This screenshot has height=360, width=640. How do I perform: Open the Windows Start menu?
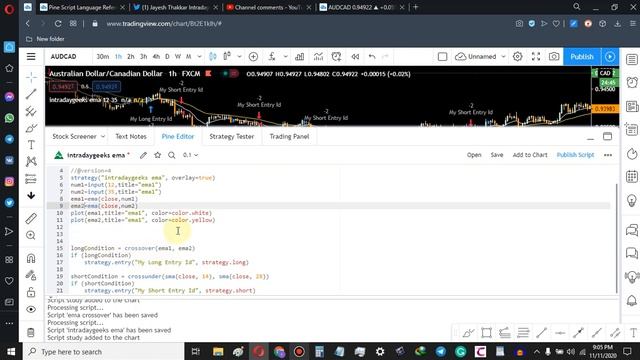[11, 351]
